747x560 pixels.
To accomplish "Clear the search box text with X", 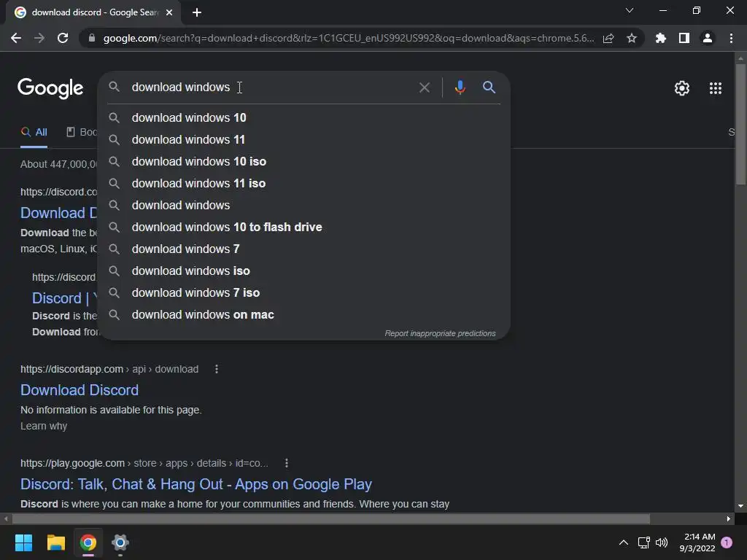I will [424, 87].
